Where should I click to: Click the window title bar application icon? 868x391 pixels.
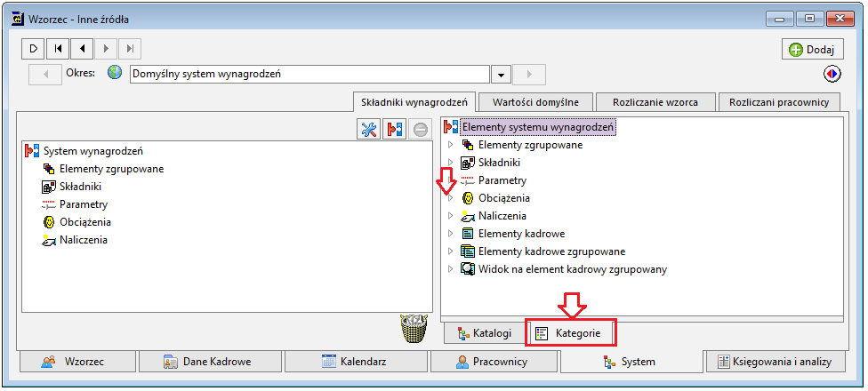click(17, 20)
